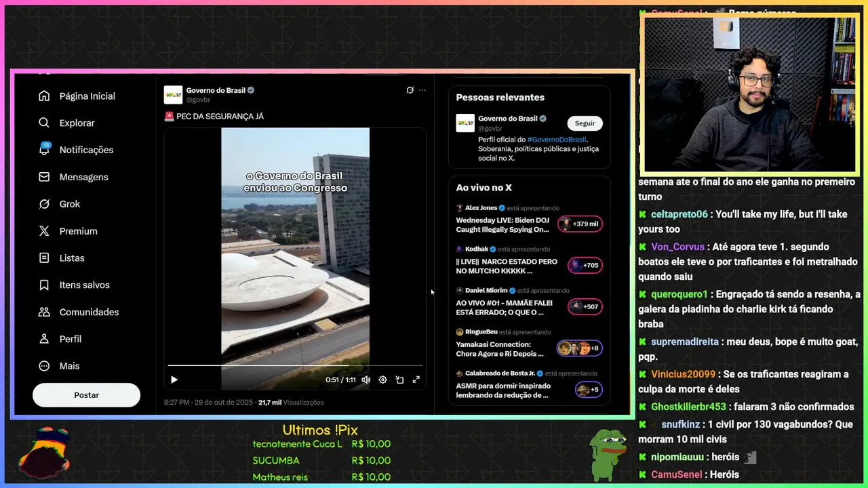Select Notificações menu label
The image size is (868, 488).
click(86, 150)
